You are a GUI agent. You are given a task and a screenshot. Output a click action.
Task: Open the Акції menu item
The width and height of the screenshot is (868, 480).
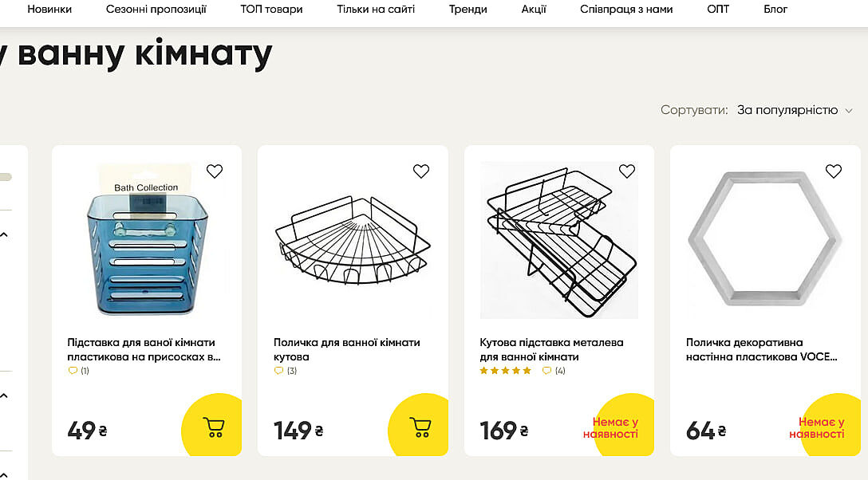point(534,10)
